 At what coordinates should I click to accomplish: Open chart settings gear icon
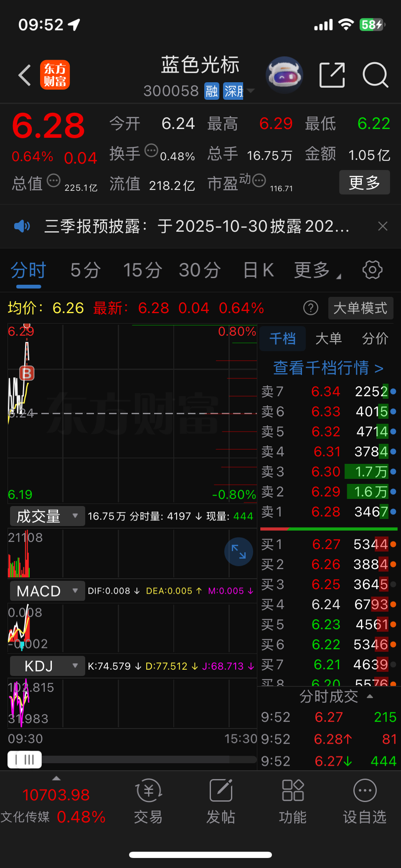pyautogui.click(x=372, y=270)
